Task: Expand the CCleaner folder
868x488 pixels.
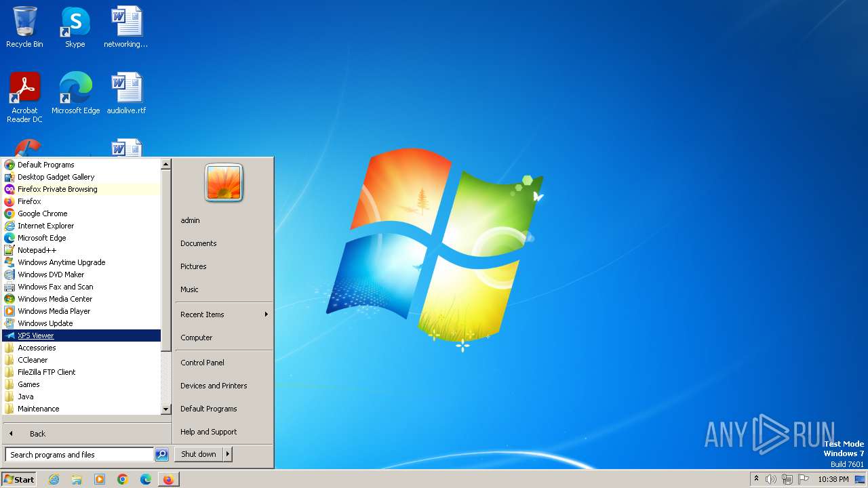Action: [81, 360]
